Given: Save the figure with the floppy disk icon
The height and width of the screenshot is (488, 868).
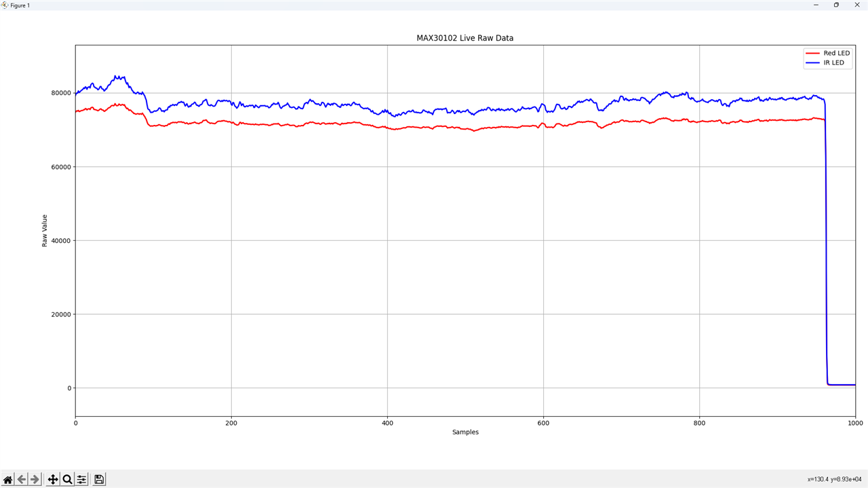Looking at the screenshot, I should pos(99,479).
